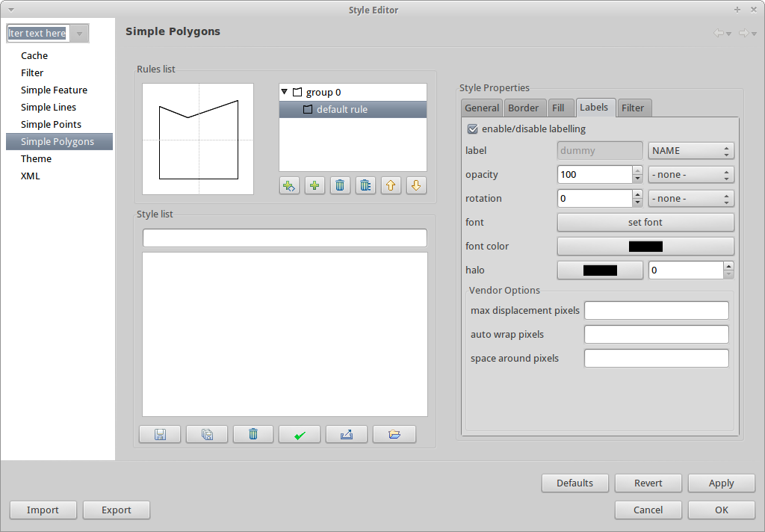Viewport: 765px width, 532px height.
Task: Open the Simple Feature page
Action: (x=54, y=90)
